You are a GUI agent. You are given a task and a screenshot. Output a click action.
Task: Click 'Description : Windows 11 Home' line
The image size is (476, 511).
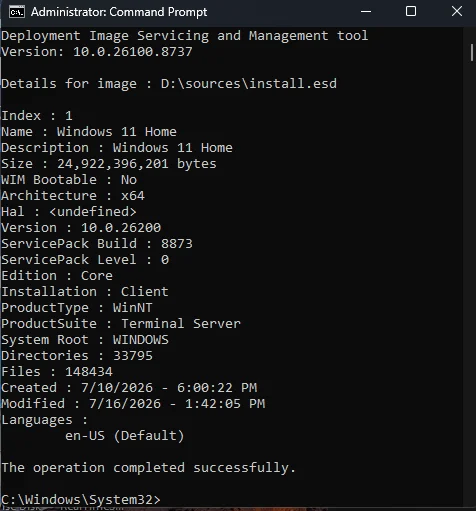pyautogui.click(x=117, y=148)
